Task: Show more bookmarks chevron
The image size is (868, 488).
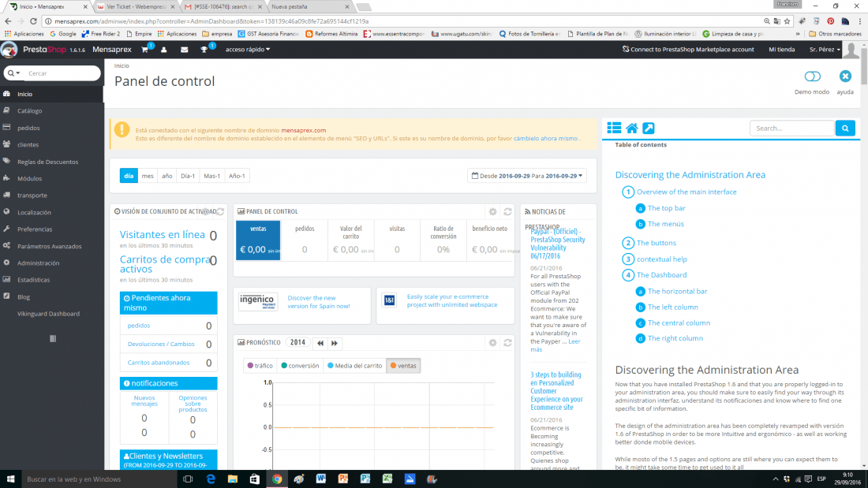Action: [798, 34]
